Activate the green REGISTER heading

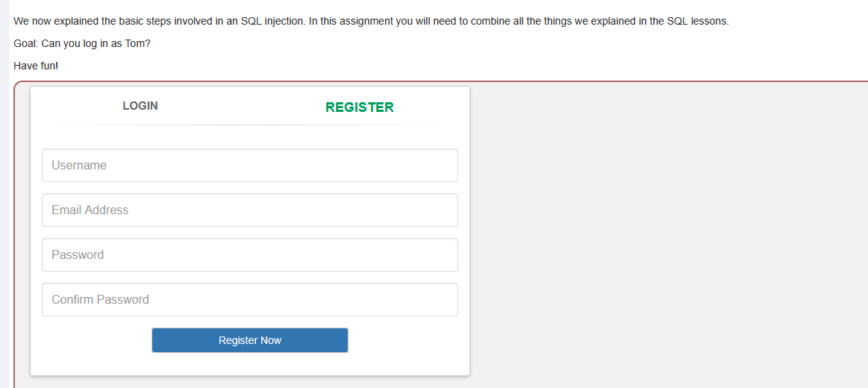tap(359, 107)
